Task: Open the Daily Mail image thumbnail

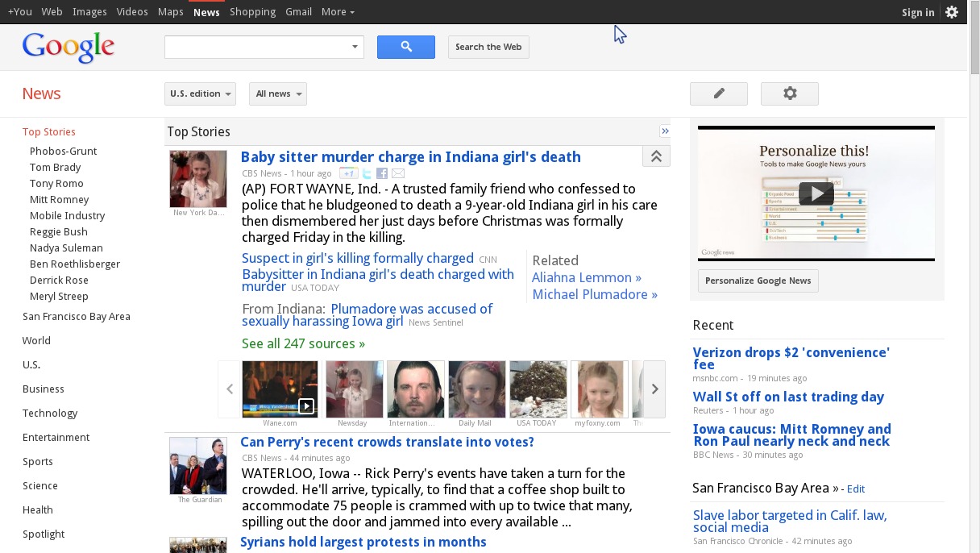Action: (477, 389)
